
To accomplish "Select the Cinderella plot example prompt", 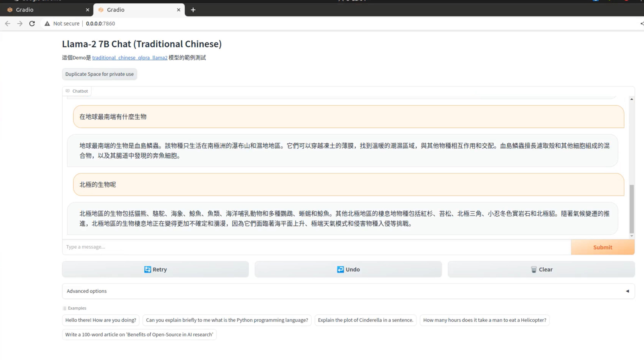I will coord(365,320).
